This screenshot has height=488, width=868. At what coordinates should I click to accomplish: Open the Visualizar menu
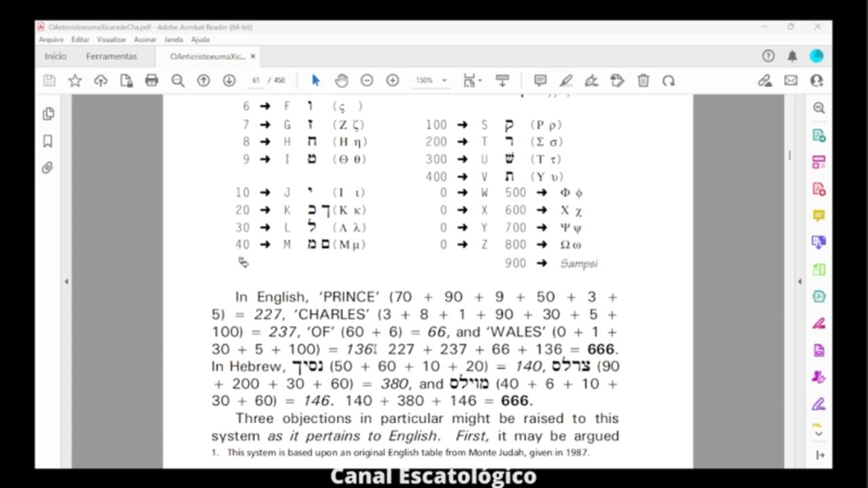point(111,39)
